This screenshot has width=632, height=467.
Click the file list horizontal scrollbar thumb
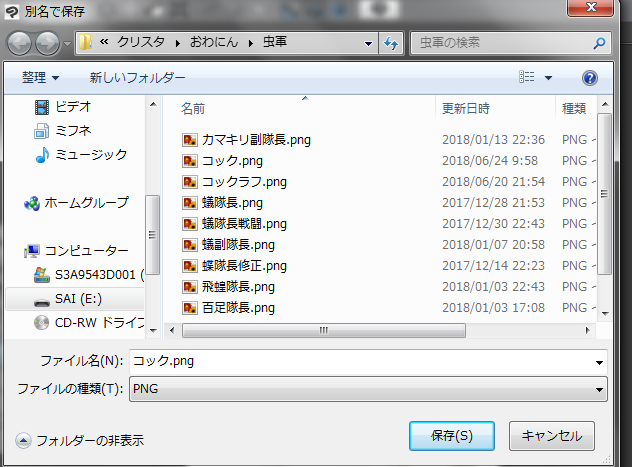(x=324, y=330)
